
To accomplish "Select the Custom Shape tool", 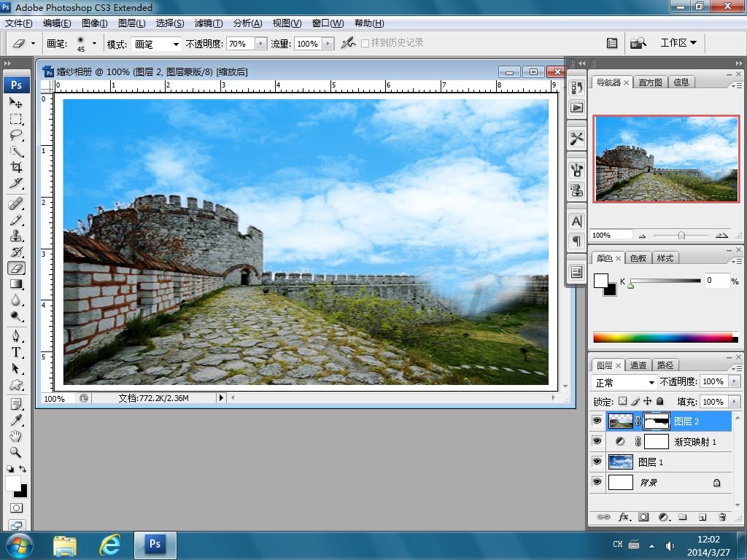I will 16,385.
